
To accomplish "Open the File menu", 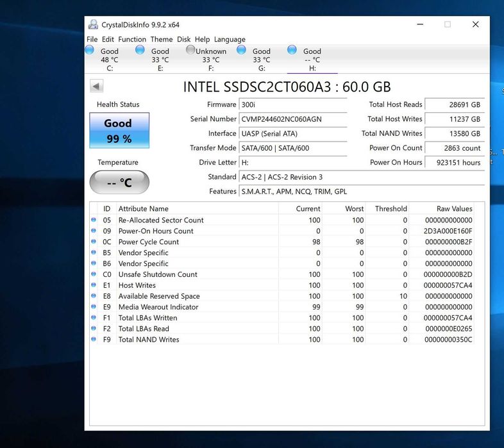I will coord(92,39).
